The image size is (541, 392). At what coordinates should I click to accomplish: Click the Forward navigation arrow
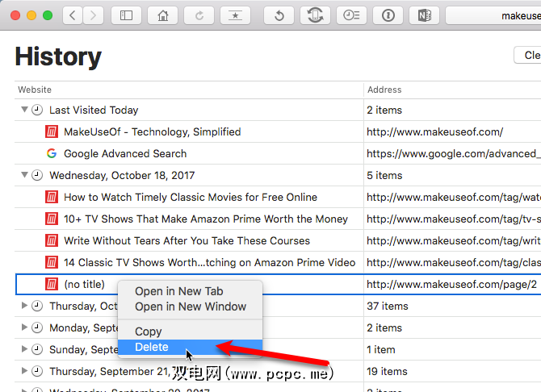click(x=94, y=15)
